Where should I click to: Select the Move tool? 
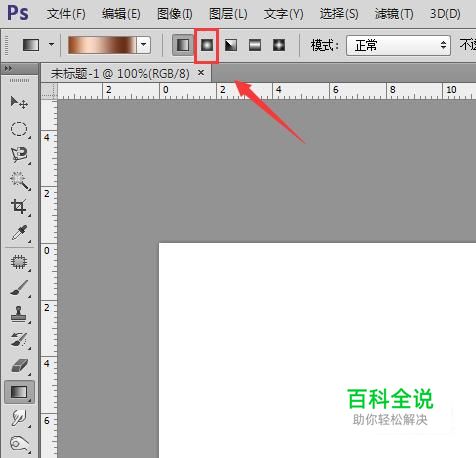pos(19,102)
